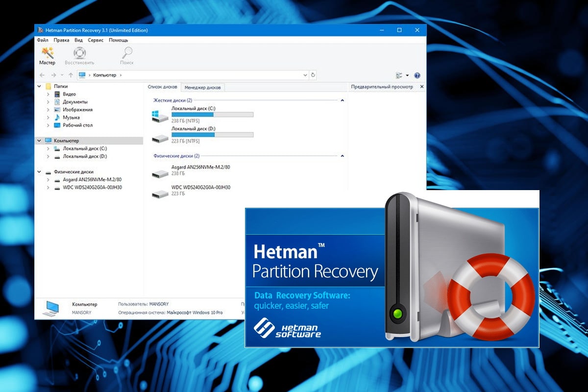
Task: Select the Asgard AN256NVMe-M.2/80 drive icon in list
Action: [160, 174]
